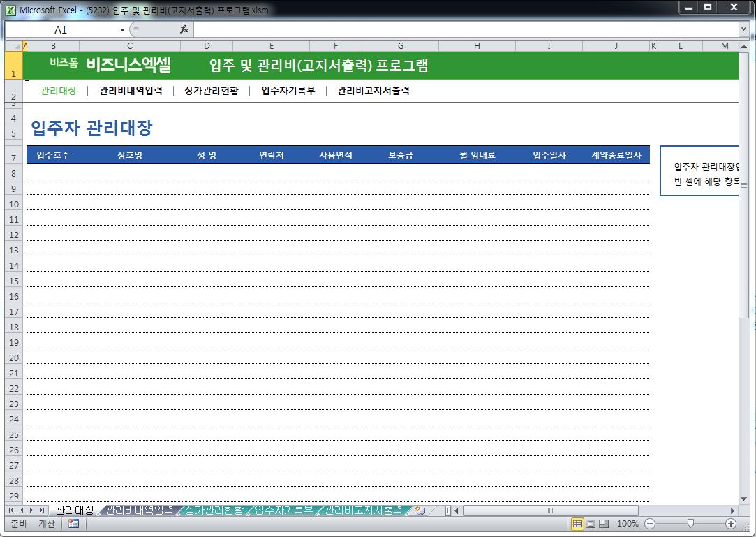Go to first sheet tab arrow
The width and height of the screenshot is (756, 537).
12,510
